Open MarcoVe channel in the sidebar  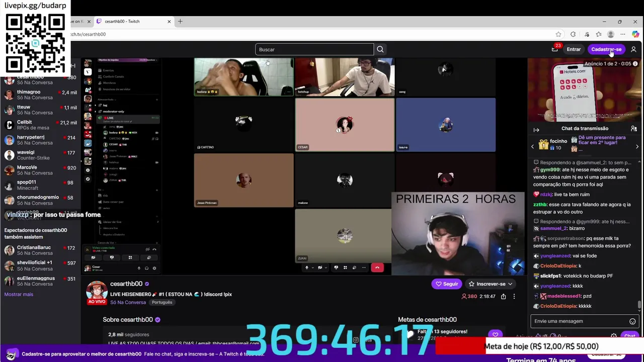click(40, 170)
